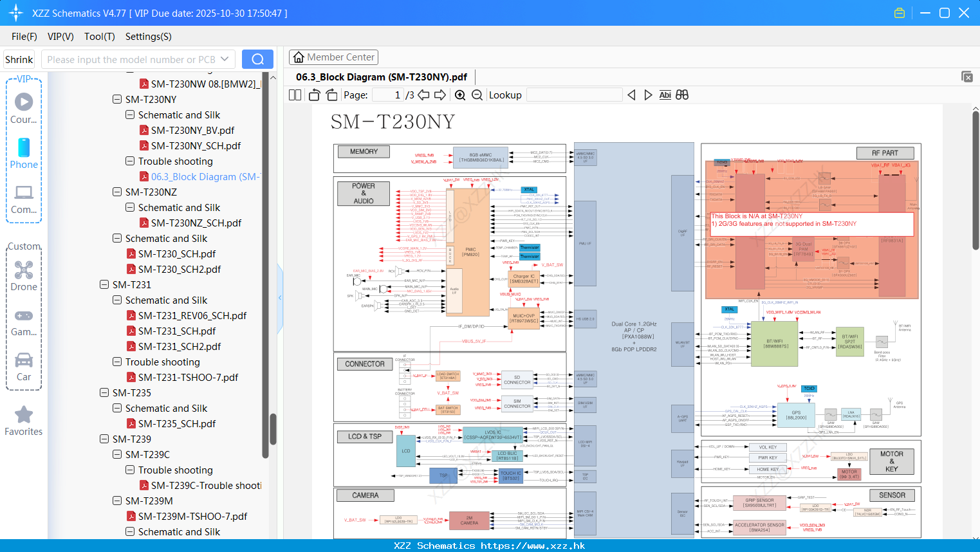Click the Shrink button

pos(19,59)
